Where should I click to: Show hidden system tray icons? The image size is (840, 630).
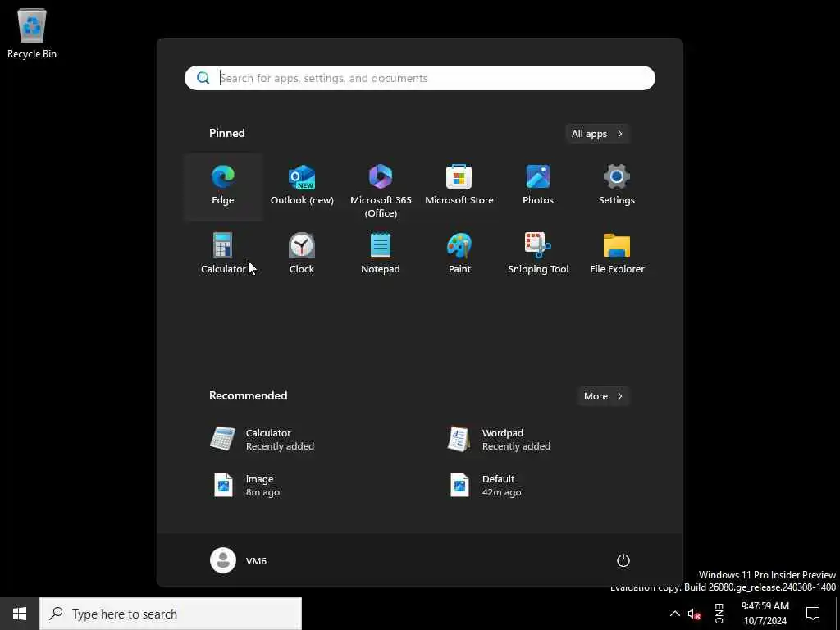click(x=675, y=614)
